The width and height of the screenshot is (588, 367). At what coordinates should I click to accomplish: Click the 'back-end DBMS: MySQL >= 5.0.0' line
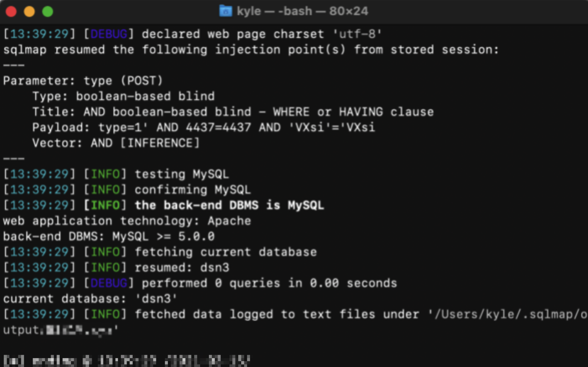pos(109,236)
